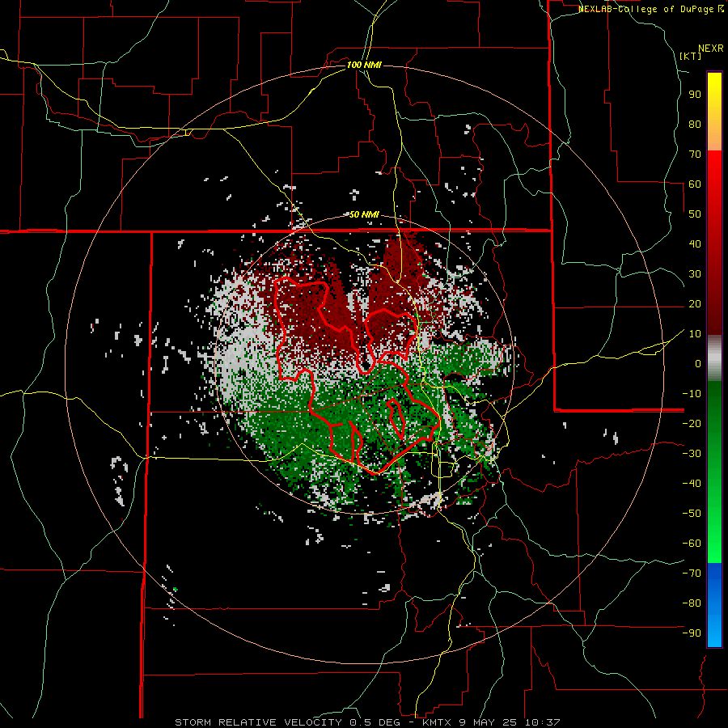This screenshot has width=728, height=728.
Task: Select the 100 NMI range ring label
Action: (364, 65)
